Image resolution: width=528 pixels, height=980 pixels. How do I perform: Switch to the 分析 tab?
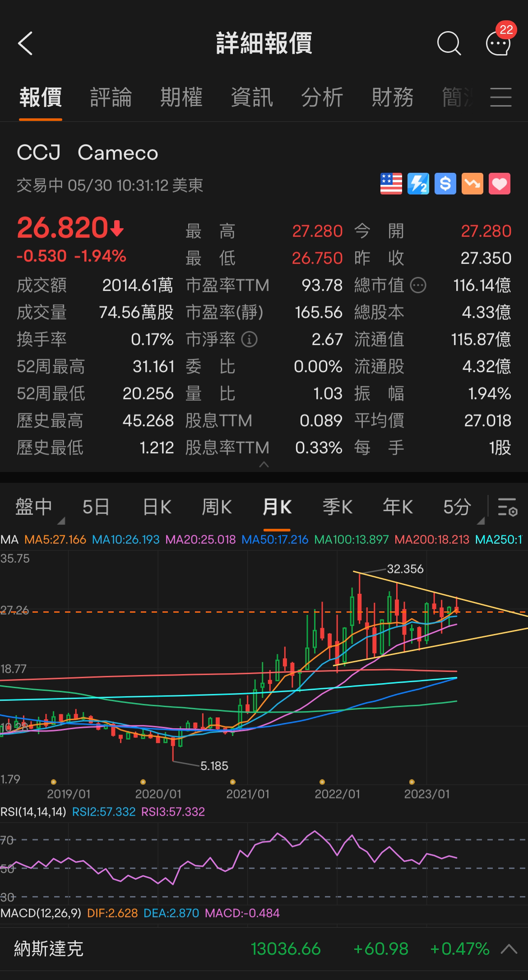click(322, 97)
